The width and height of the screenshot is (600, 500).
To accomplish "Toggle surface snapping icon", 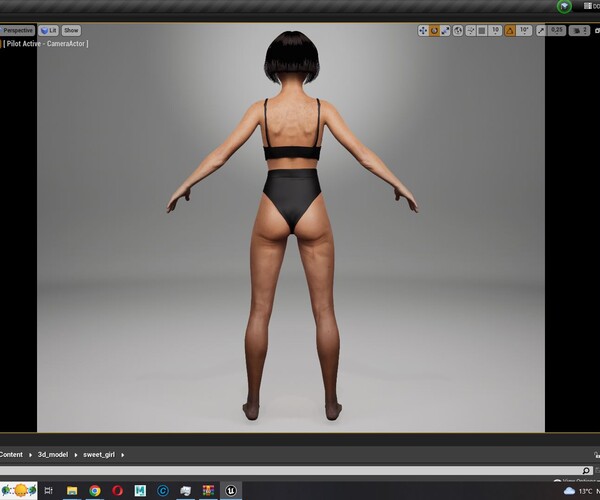I will 471,31.
